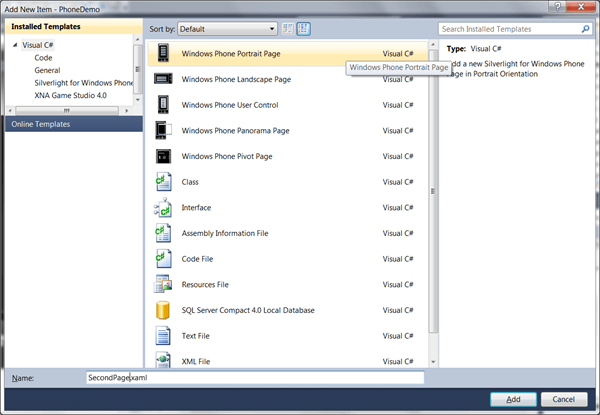Click category tree scroll down arrow
The width and height of the screenshot is (600, 415).
tap(138, 100)
